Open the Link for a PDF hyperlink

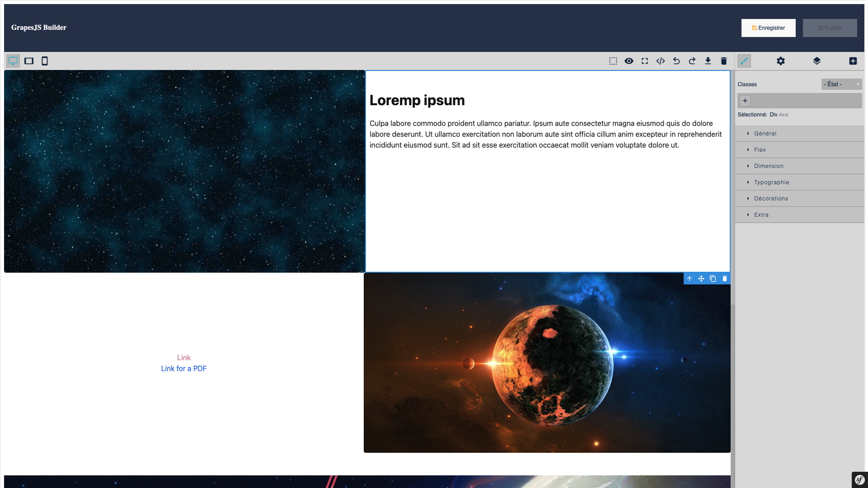click(183, 368)
